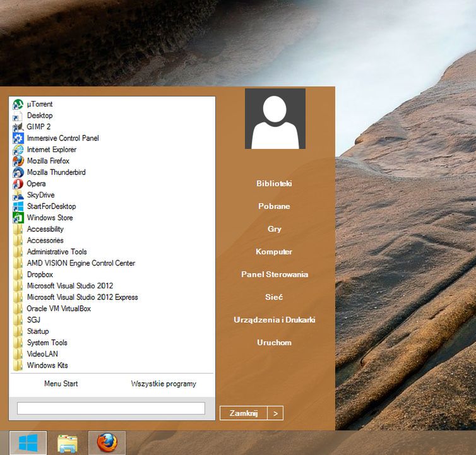Click Uruchom to open Run dialog

(x=274, y=343)
